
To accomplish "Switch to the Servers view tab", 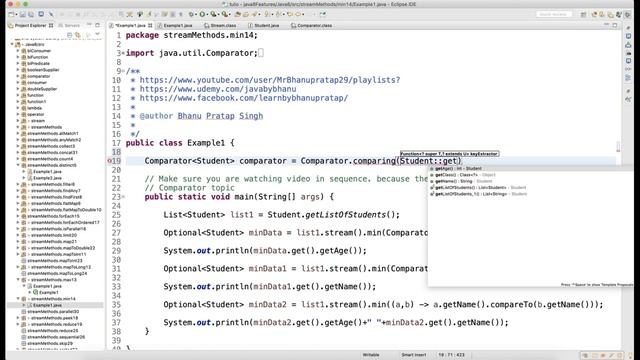I will [69, 25].
